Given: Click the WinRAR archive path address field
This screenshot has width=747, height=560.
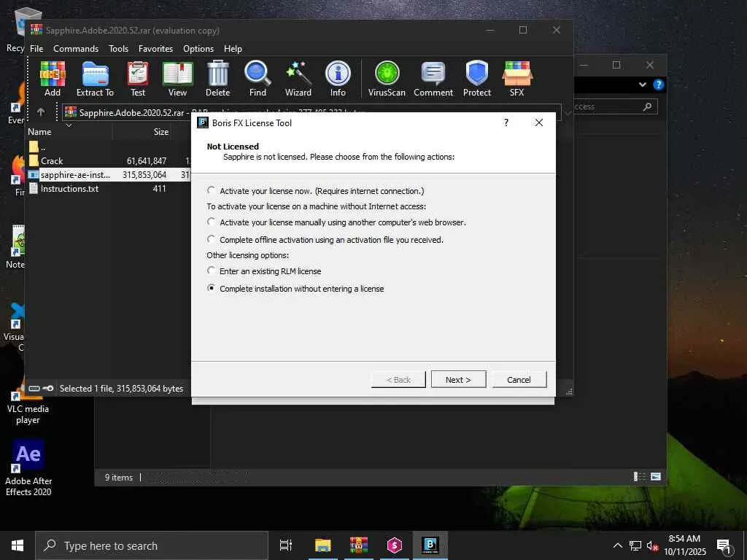Looking at the screenshot, I should [x=311, y=112].
